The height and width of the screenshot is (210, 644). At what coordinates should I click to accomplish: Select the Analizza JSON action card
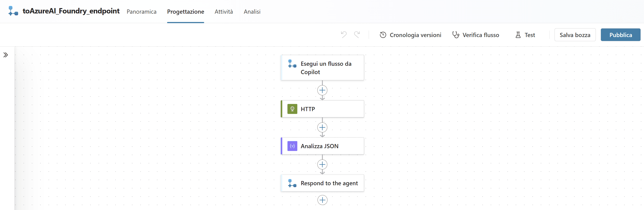(322, 146)
